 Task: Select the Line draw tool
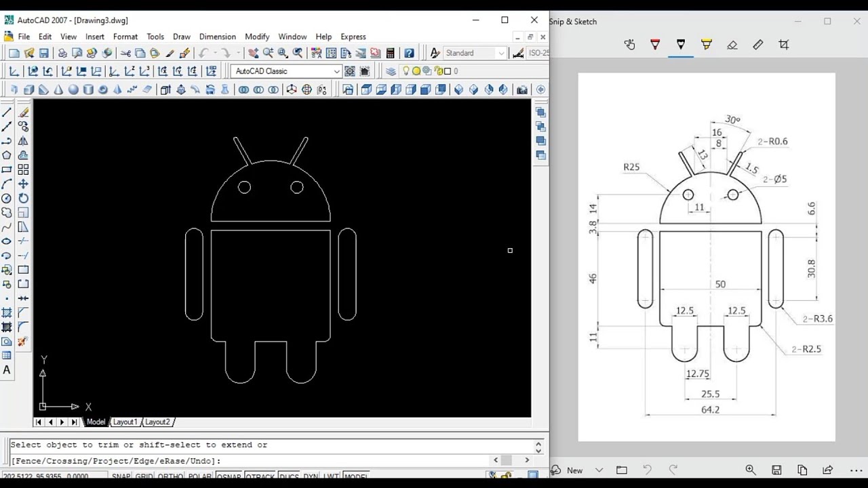7,113
